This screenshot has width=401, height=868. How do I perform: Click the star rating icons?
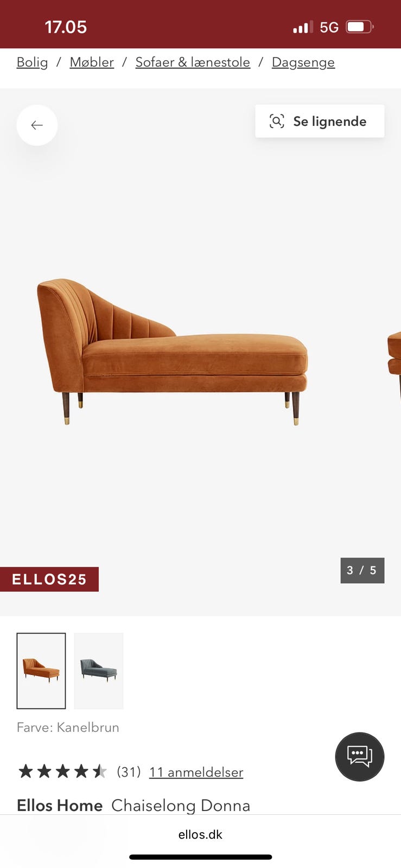pyautogui.click(x=62, y=771)
